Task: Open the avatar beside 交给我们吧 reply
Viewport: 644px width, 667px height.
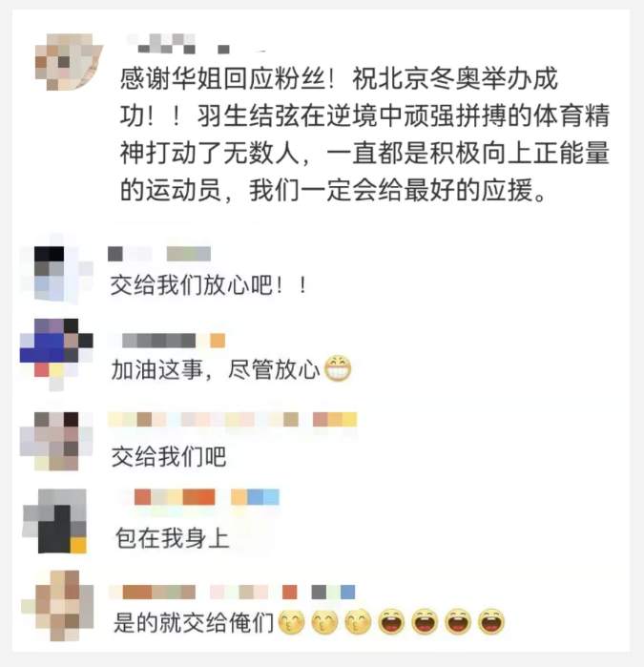Action: 56,441
